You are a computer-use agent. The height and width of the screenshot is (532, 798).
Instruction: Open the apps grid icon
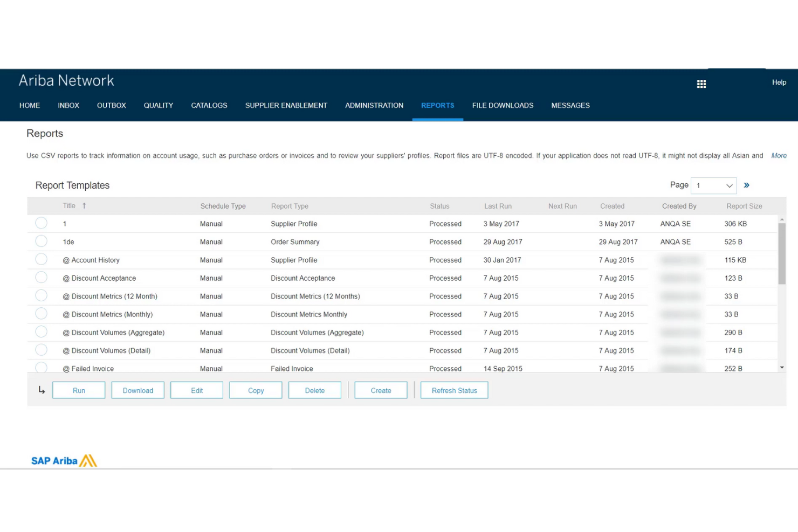(x=701, y=84)
